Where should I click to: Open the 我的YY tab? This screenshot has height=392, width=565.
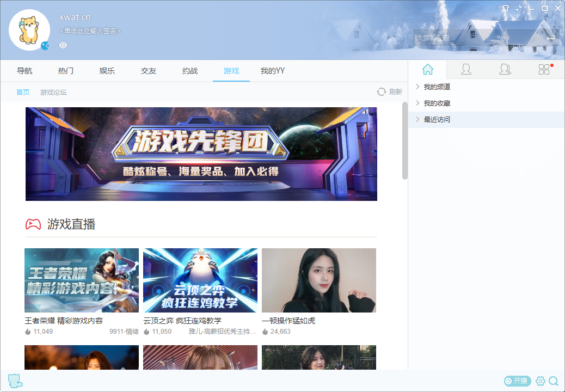(273, 71)
